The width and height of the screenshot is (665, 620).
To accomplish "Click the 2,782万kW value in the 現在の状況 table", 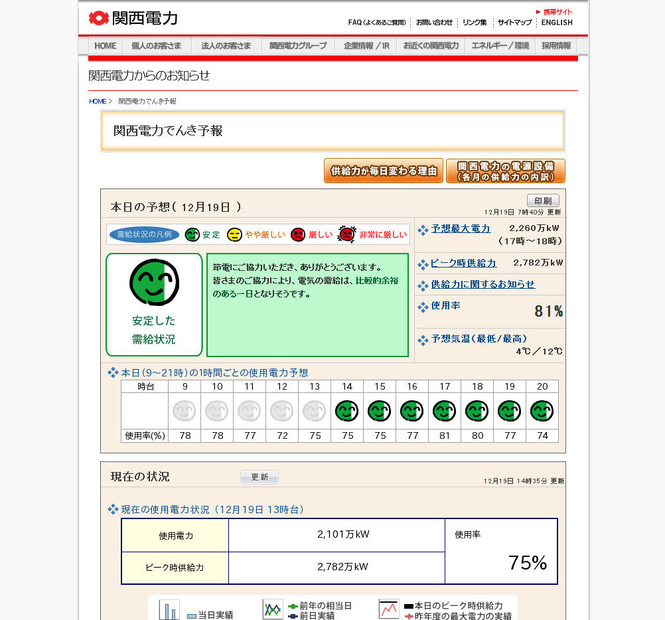I will 343,567.
